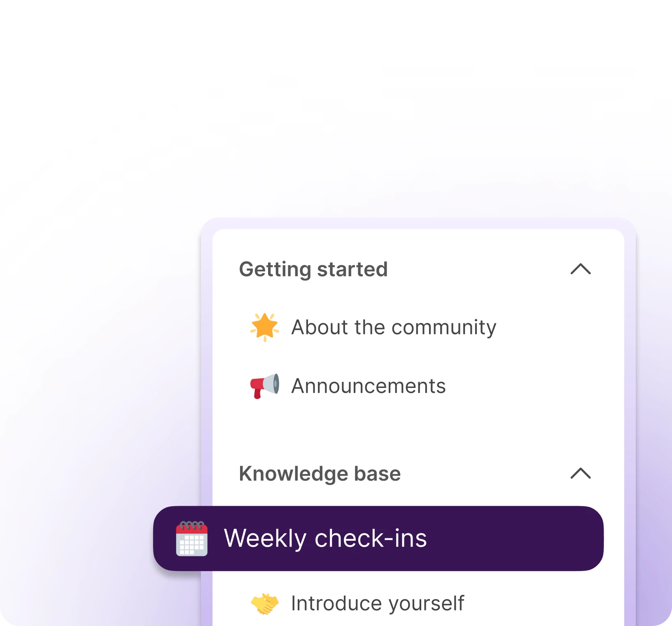672x626 pixels.
Task: Click the handshake icon beside Introduce yourself
Action: coord(266,603)
